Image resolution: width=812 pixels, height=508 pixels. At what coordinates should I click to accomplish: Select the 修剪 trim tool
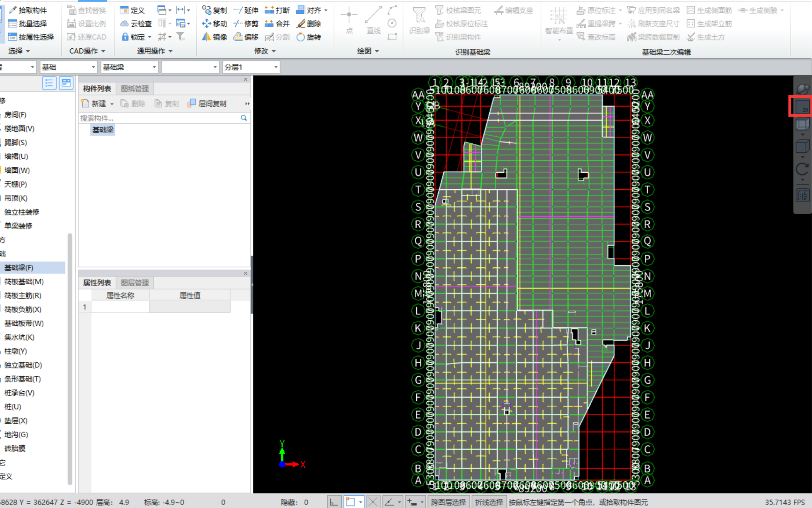[246, 24]
